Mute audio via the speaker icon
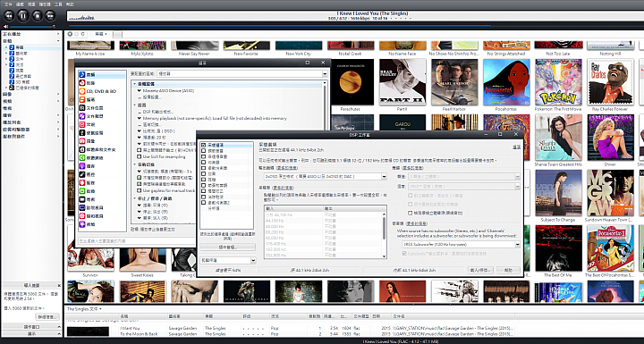This screenshot has width=644, height=344. (x=5, y=27)
